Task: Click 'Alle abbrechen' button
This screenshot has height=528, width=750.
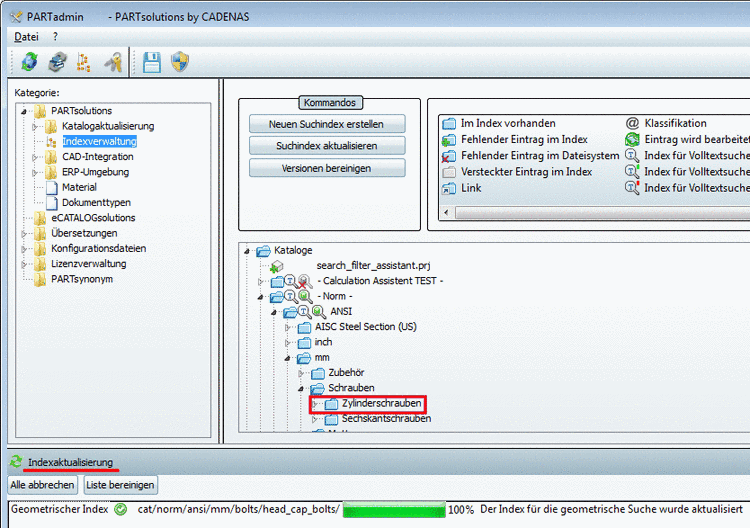Action: click(x=42, y=485)
